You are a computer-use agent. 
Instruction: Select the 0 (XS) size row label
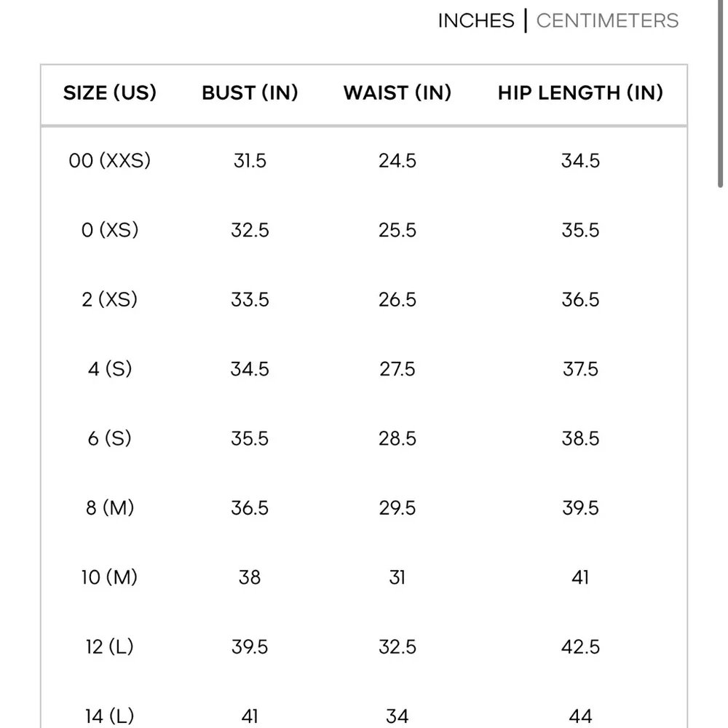coord(110,230)
